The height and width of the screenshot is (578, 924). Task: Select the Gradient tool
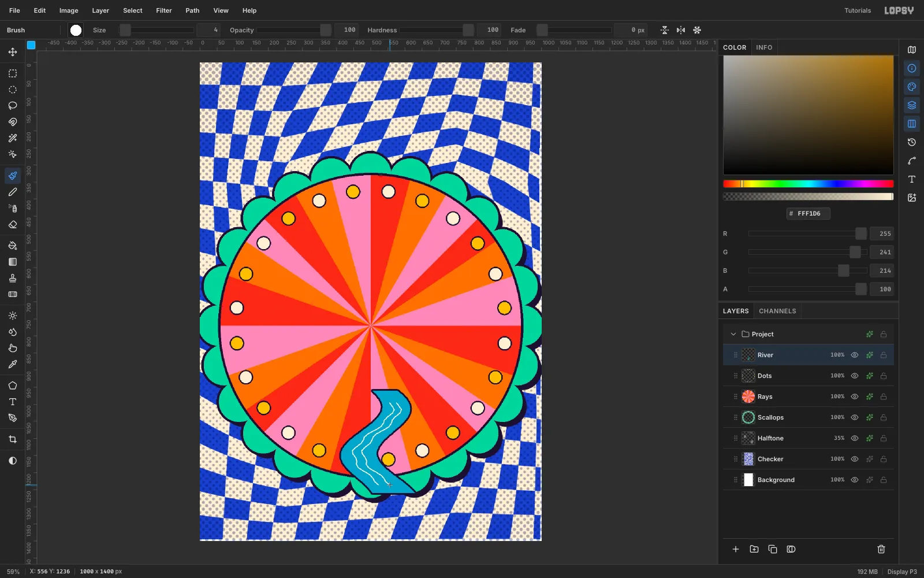[13, 262]
